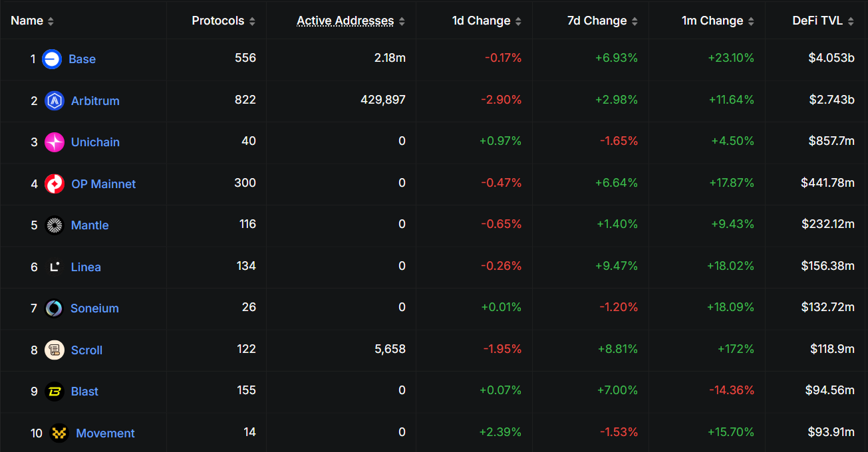
Task: Open the Linea chain link
Action: [86, 267]
